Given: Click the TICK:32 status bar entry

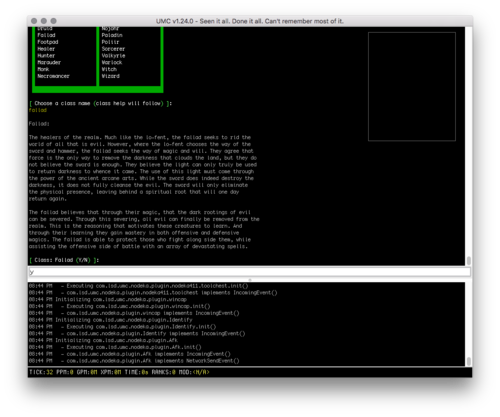Looking at the screenshot, I should point(41,372).
